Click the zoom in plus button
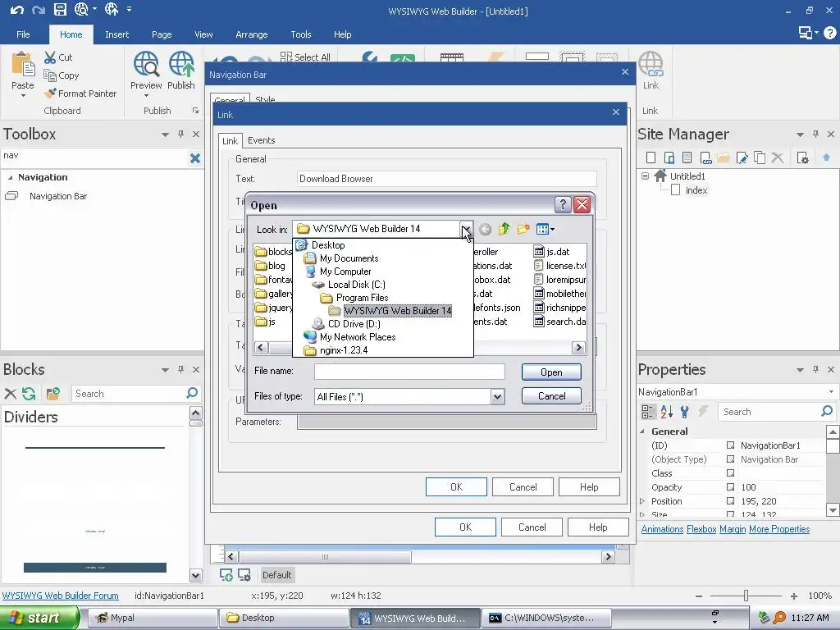840x630 pixels. point(794,596)
